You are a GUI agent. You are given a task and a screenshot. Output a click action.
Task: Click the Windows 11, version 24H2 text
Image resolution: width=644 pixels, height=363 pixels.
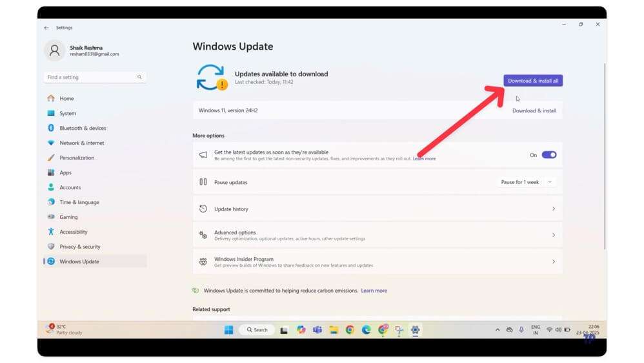(x=228, y=110)
